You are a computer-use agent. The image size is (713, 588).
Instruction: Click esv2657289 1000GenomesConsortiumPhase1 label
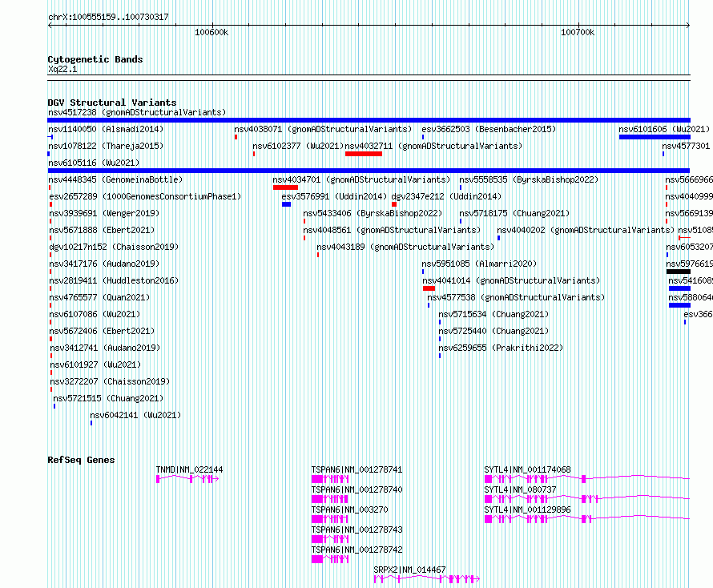[x=145, y=196]
